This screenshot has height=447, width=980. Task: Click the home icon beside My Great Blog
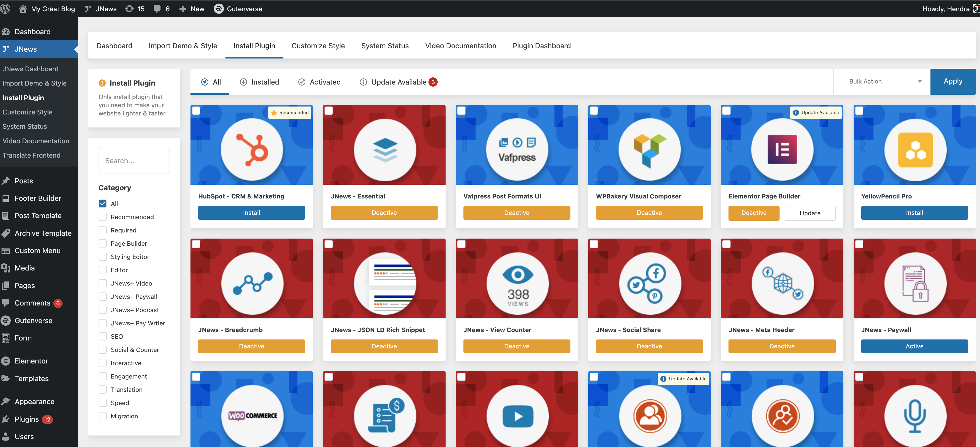[x=23, y=8]
